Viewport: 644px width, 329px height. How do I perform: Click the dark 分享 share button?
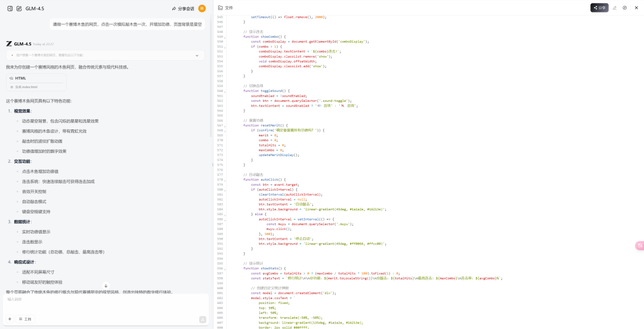coord(599,8)
